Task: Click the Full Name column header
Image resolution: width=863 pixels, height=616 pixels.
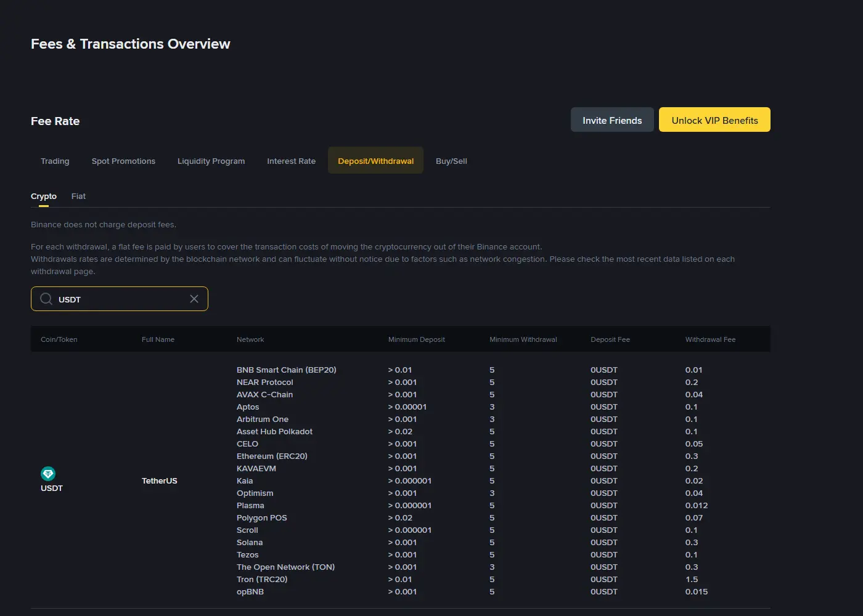Action: (x=158, y=339)
